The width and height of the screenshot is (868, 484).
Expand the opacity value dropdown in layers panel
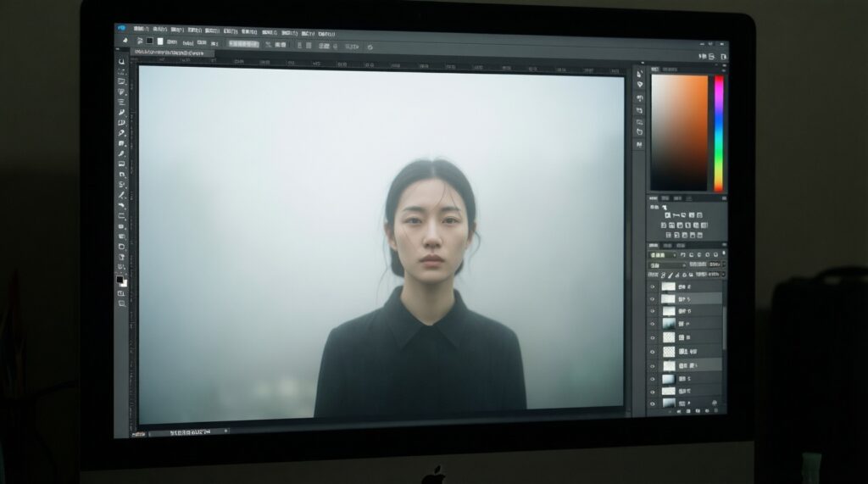(722, 264)
